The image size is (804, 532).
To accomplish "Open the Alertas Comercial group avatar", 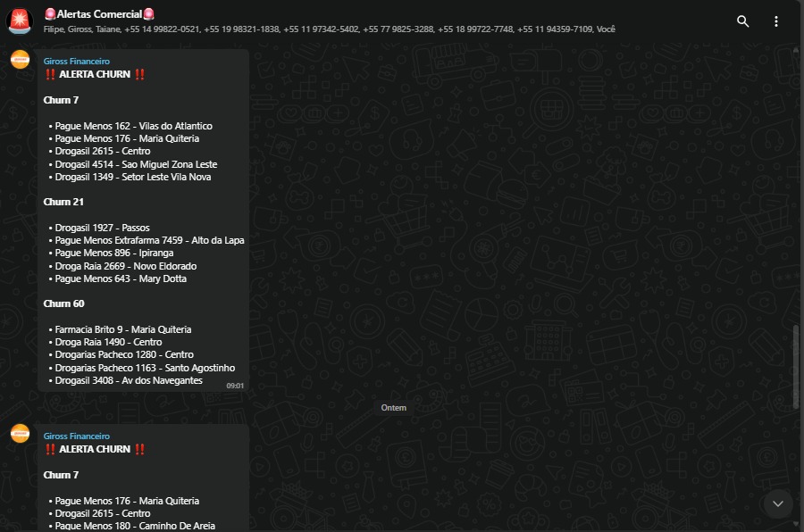I will click(20, 21).
